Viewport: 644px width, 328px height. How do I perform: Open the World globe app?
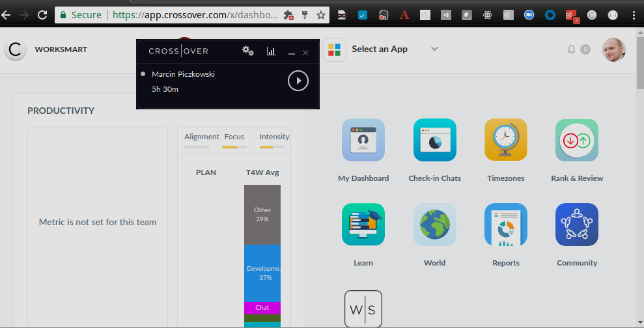click(x=434, y=225)
